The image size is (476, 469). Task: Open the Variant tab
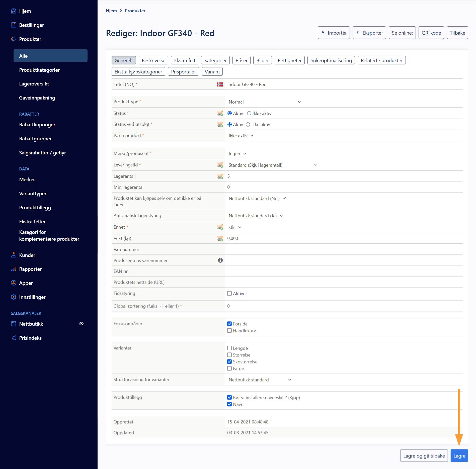(x=212, y=72)
